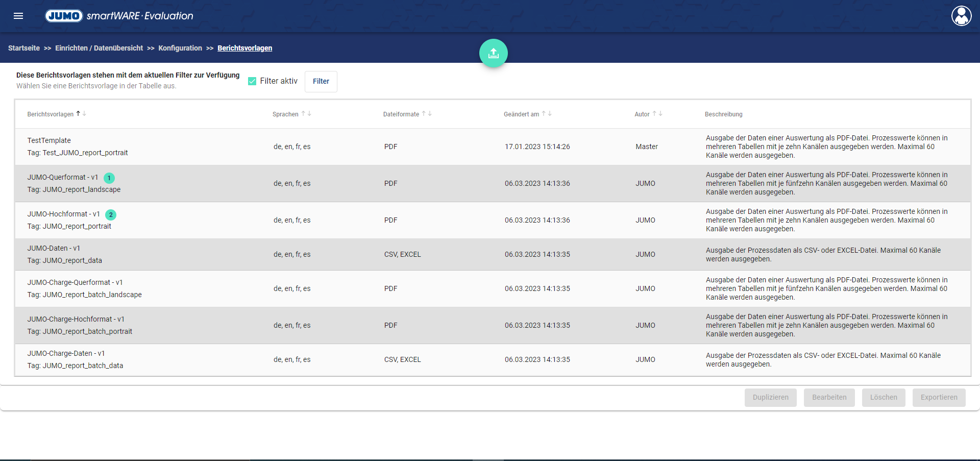Click Tag: JUMO_report_batch_portrait text
This screenshot has width=980, height=461.
click(80, 331)
